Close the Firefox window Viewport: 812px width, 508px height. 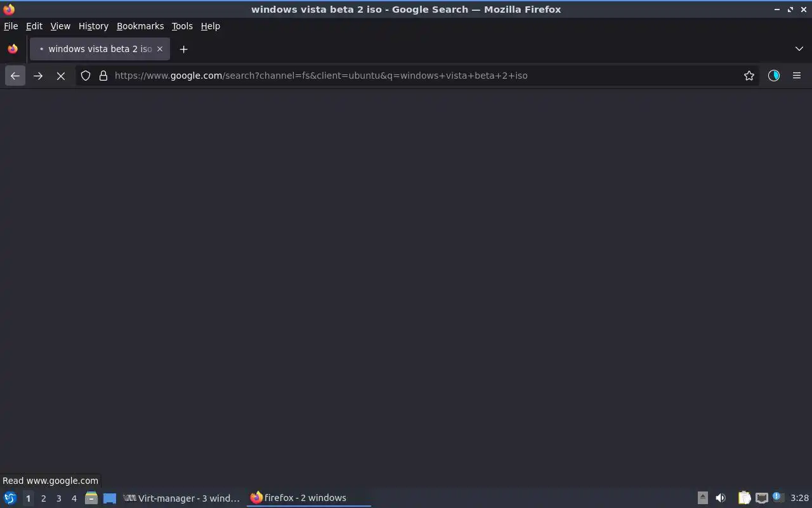click(x=803, y=10)
